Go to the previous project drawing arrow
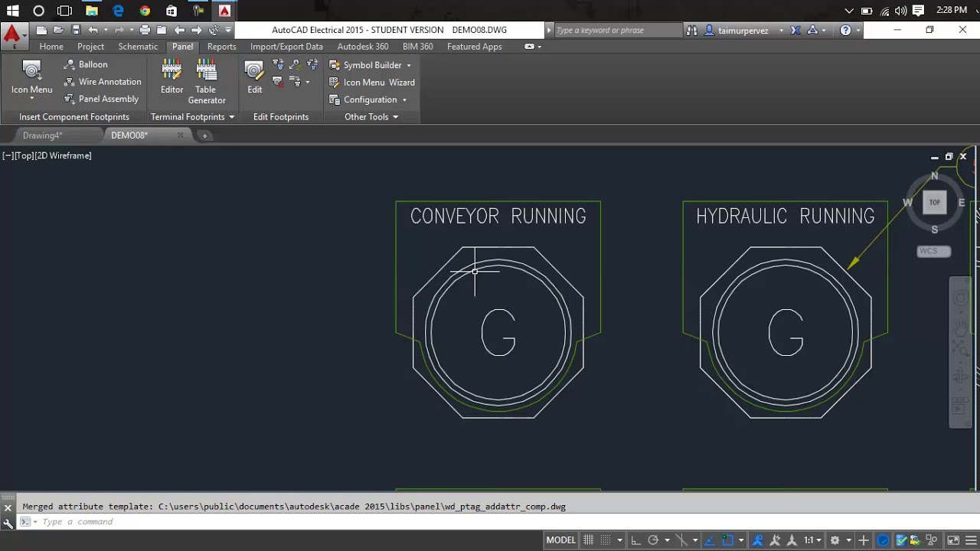The image size is (980, 551). pos(179,30)
